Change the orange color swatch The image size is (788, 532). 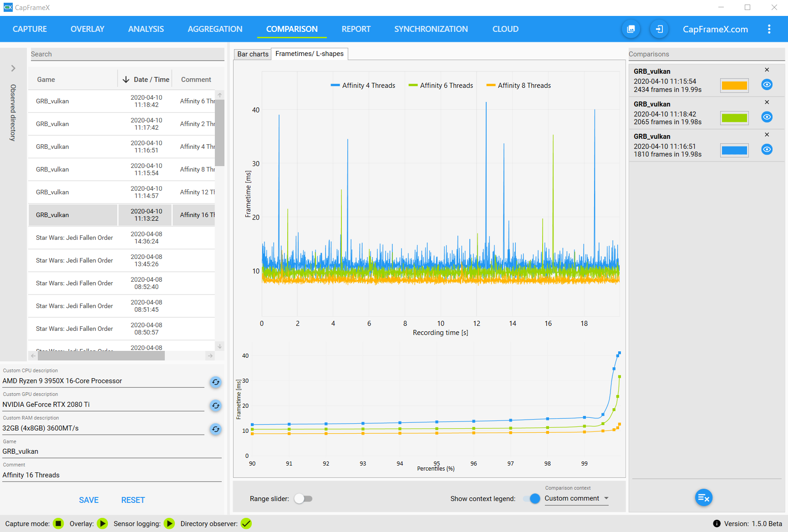click(x=734, y=85)
